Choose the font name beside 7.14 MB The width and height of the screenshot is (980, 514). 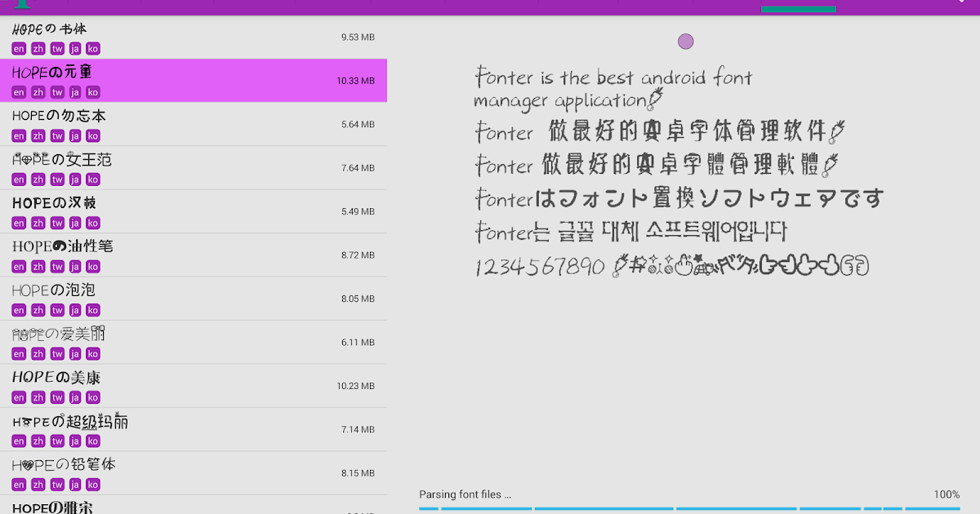tap(70, 421)
